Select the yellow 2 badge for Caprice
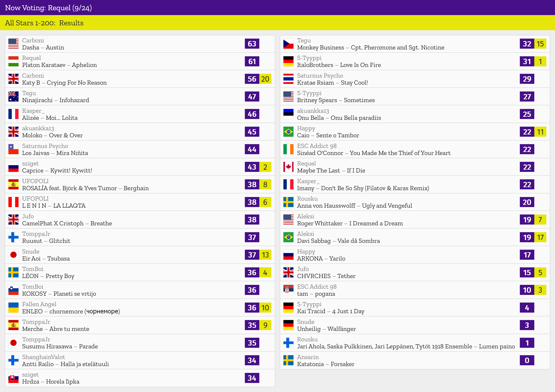Image resolution: width=555 pixels, height=392 pixels. click(265, 167)
